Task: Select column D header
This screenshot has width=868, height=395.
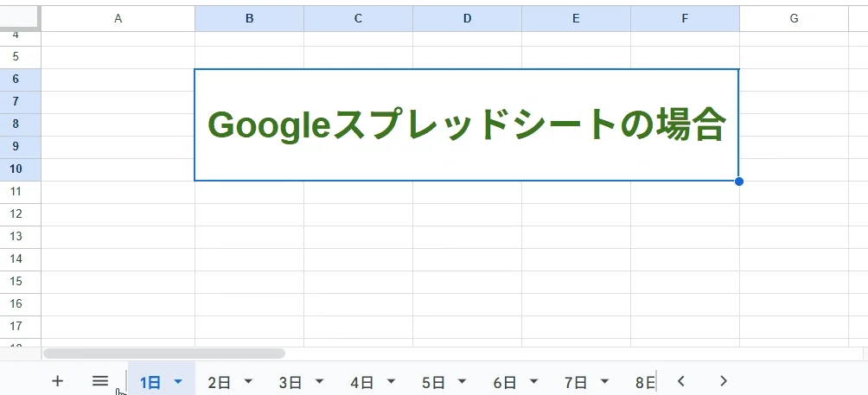Action: pyautogui.click(x=467, y=19)
